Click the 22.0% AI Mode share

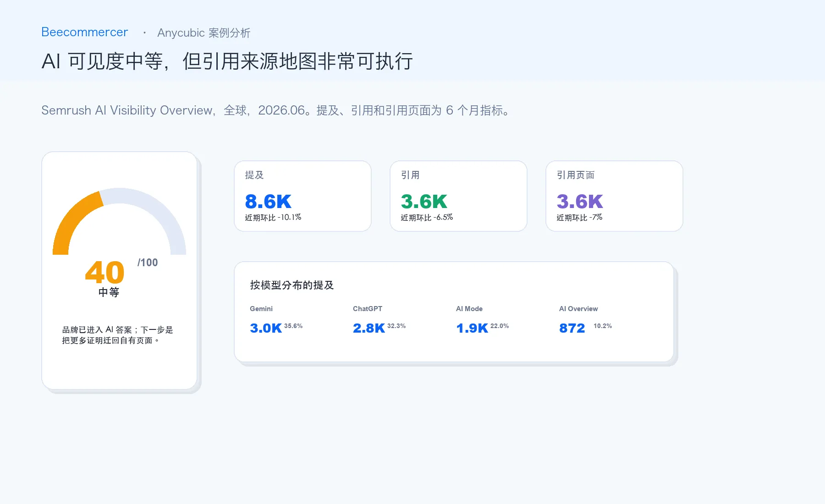[x=500, y=326]
